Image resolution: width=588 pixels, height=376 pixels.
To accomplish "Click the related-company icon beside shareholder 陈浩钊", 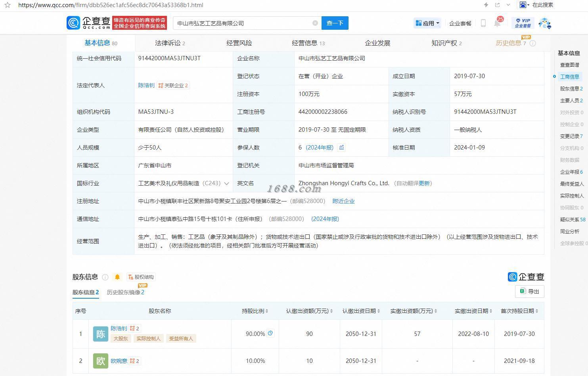I will point(135,328).
